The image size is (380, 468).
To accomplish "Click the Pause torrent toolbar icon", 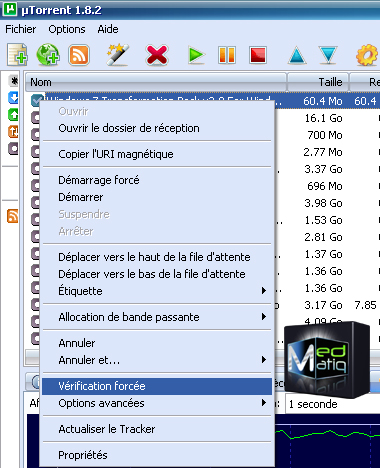I will (x=227, y=55).
